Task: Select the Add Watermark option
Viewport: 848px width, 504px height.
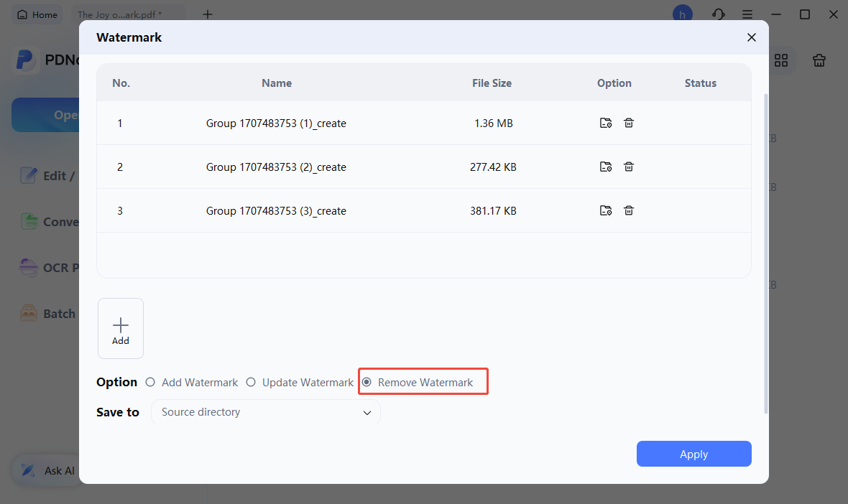Action: 150,382
